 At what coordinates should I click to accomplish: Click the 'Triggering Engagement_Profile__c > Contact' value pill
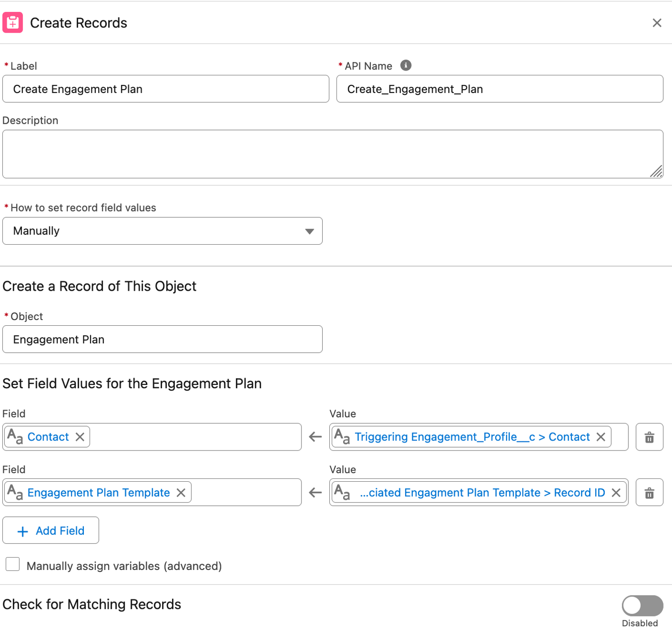coord(472,437)
